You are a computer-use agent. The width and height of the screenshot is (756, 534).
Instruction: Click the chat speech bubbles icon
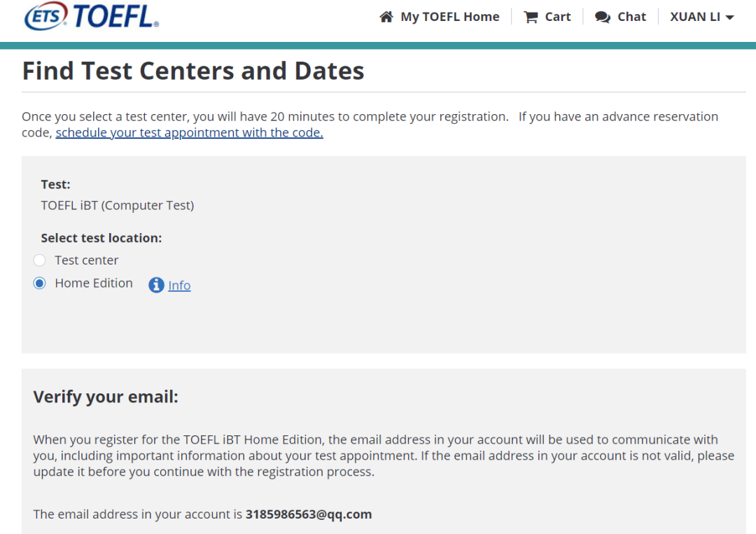coord(603,17)
